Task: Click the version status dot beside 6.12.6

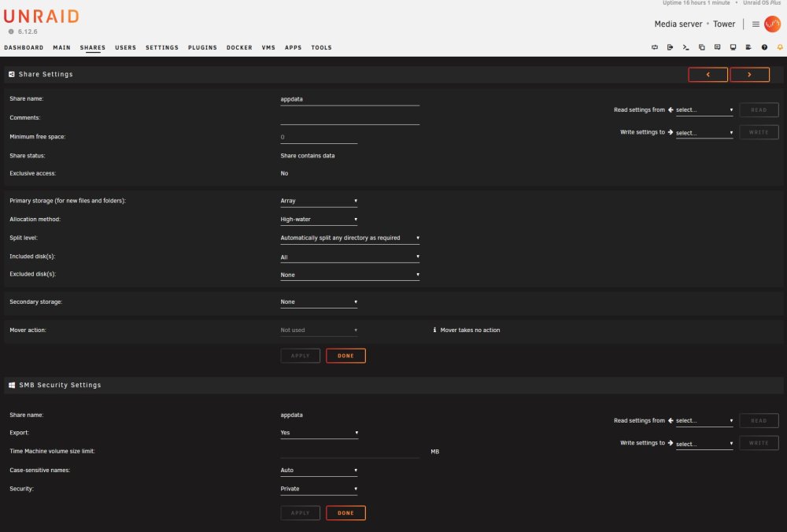Action: 11,31
